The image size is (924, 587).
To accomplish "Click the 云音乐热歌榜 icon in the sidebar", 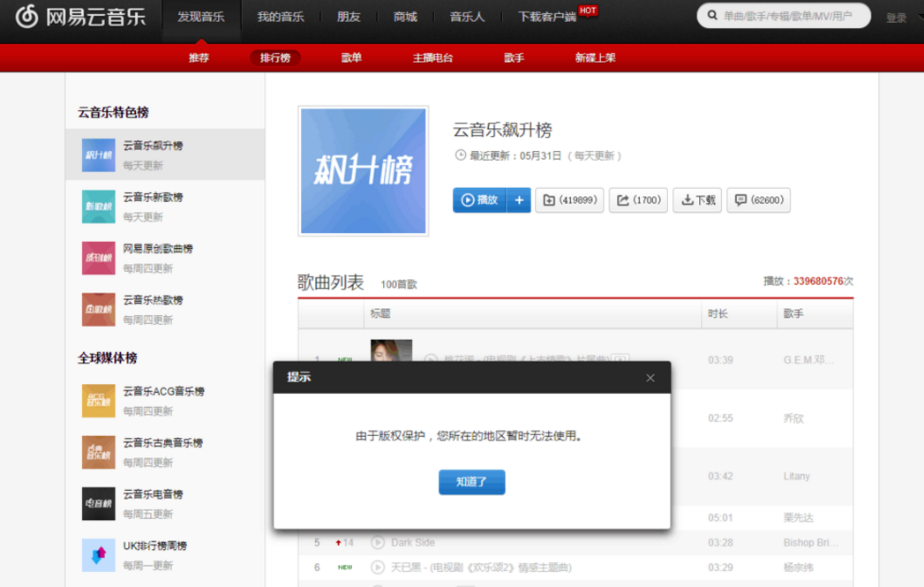I will 98,310.
